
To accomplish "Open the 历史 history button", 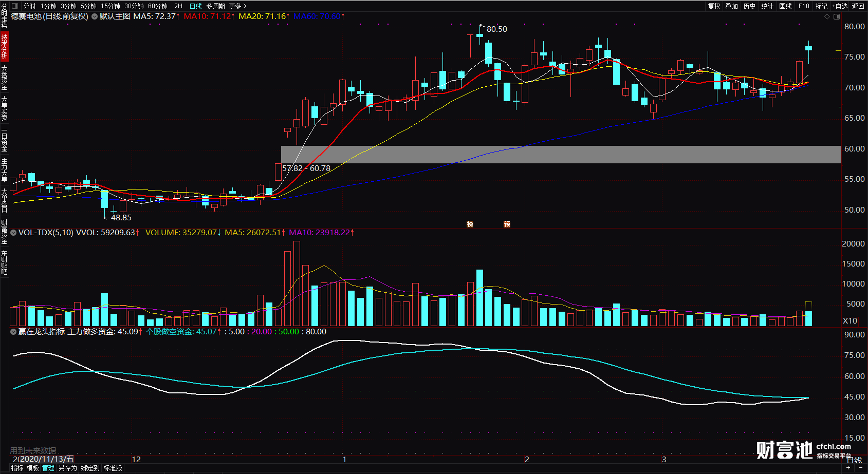I will (x=750, y=6).
